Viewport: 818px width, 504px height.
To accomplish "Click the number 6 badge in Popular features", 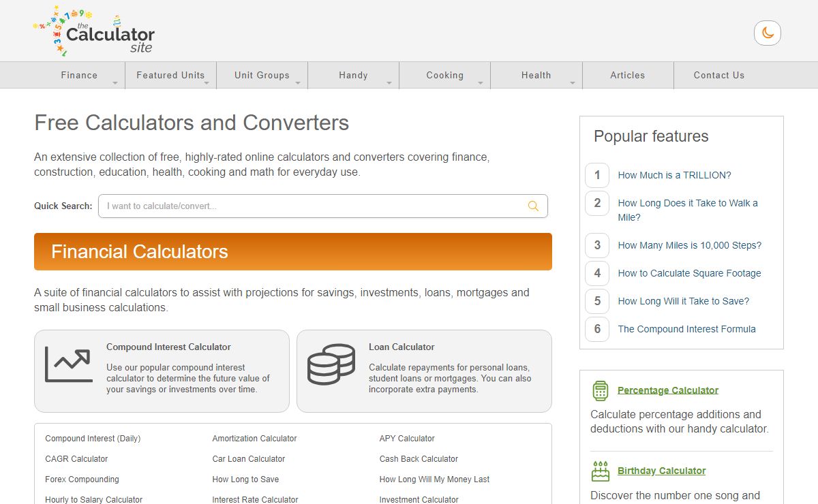I will 597,329.
